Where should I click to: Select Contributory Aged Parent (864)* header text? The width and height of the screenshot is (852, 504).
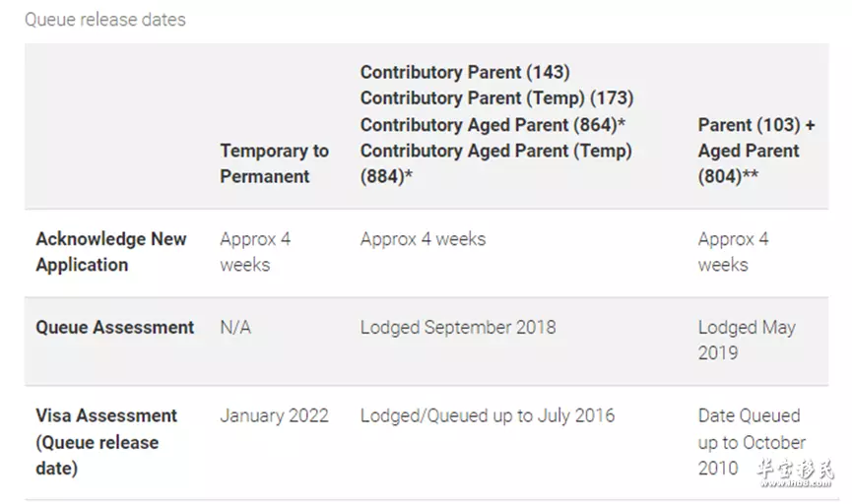click(x=492, y=124)
